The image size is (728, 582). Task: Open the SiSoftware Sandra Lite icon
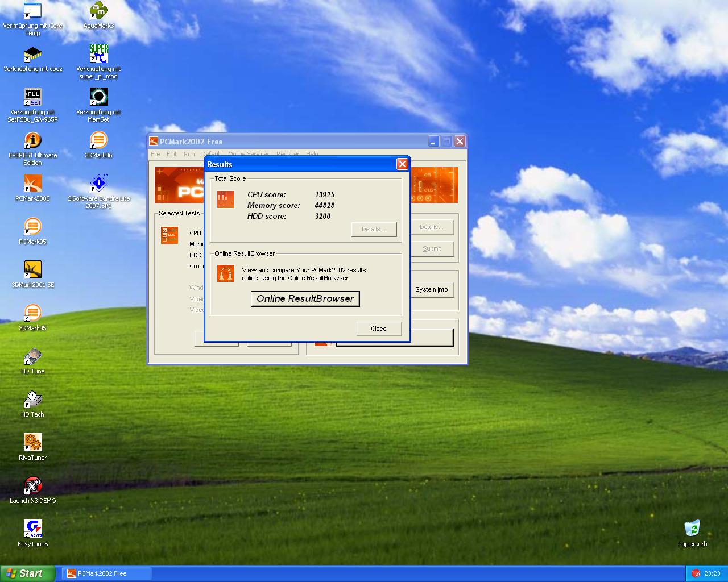tap(98, 184)
